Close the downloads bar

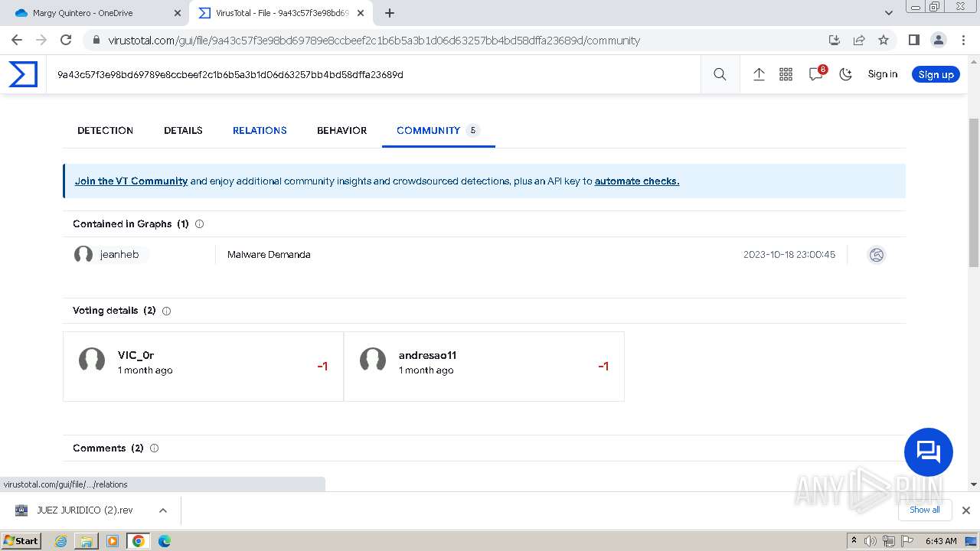point(966,510)
